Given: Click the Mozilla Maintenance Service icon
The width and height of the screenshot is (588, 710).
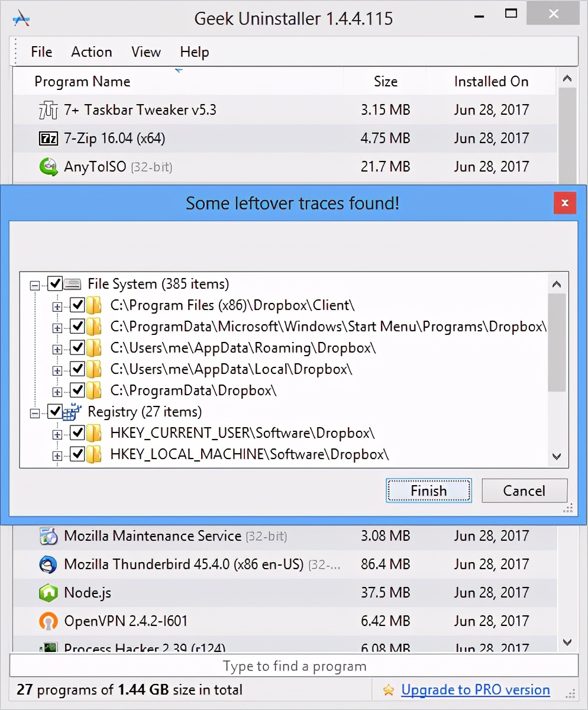Looking at the screenshot, I should tap(47, 536).
